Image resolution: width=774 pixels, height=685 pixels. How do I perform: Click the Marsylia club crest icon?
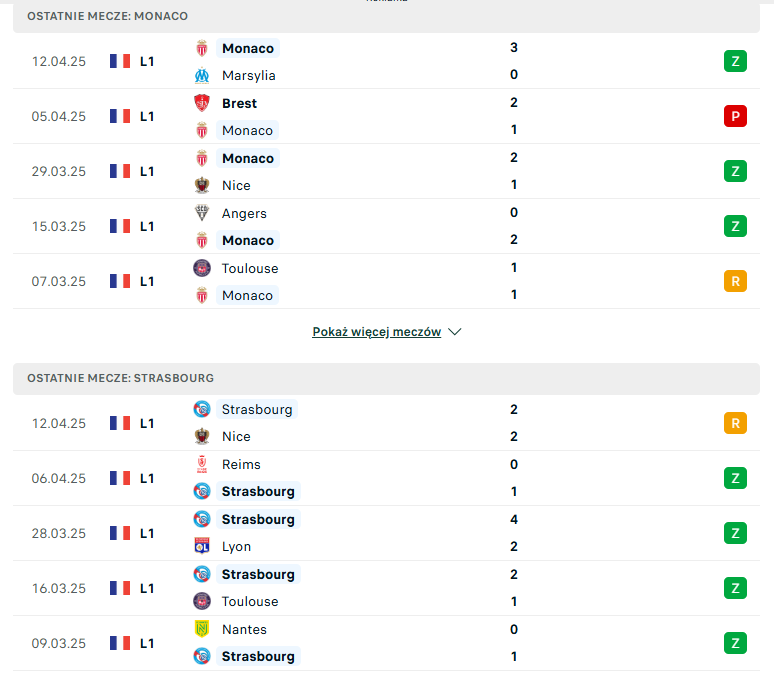[202, 76]
